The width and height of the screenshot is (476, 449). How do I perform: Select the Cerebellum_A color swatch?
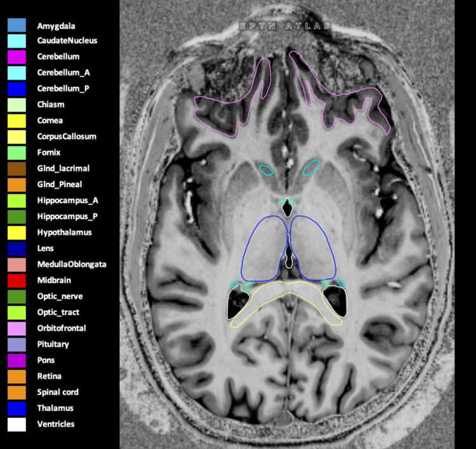[x=17, y=73]
